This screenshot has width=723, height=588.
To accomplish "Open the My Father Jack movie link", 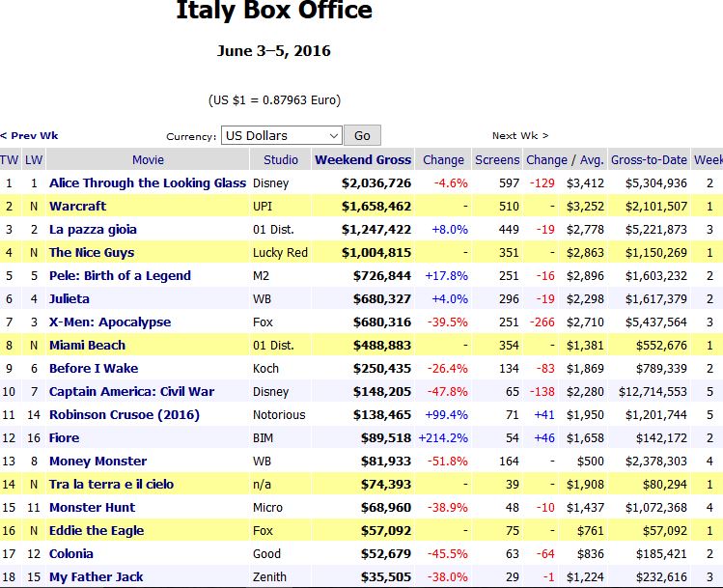I will tap(96, 577).
